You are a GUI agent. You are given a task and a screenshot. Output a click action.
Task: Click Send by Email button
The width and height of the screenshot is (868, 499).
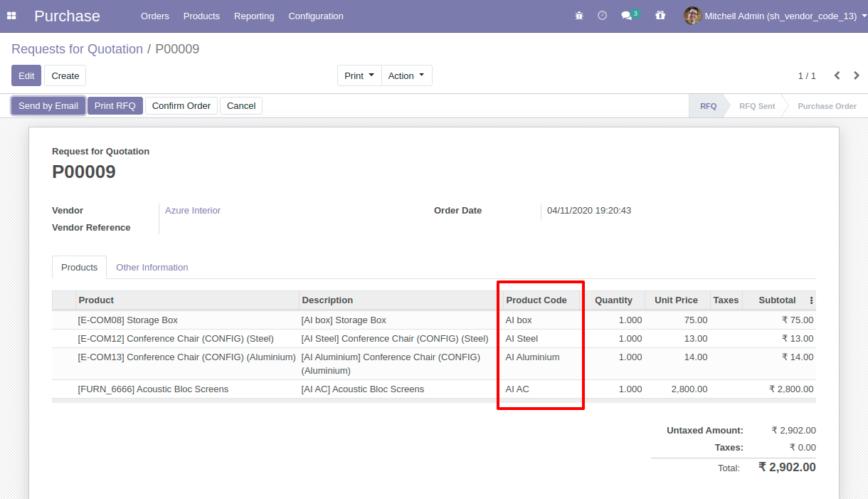pos(48,106)
